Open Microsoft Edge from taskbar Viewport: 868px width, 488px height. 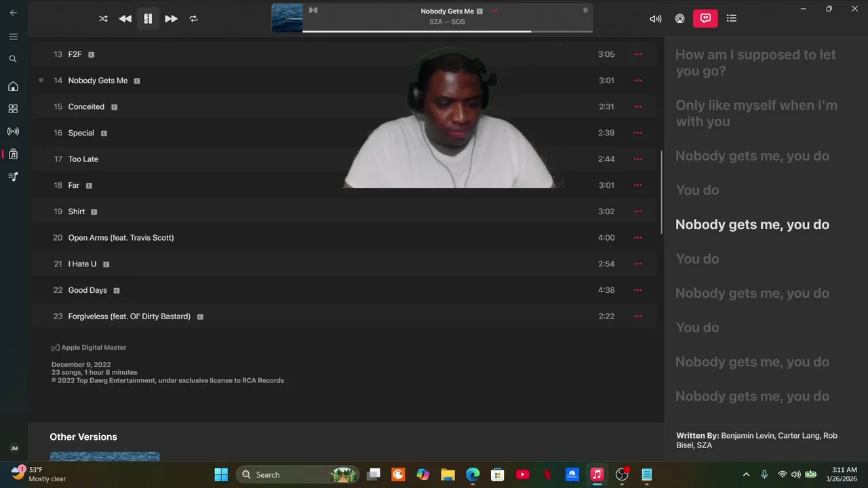[x=473, y=474]
